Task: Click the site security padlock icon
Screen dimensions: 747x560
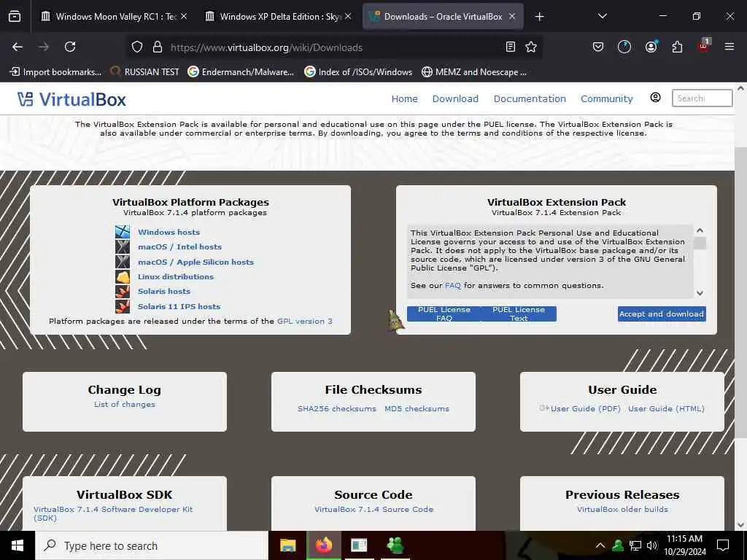Action: 158,47
